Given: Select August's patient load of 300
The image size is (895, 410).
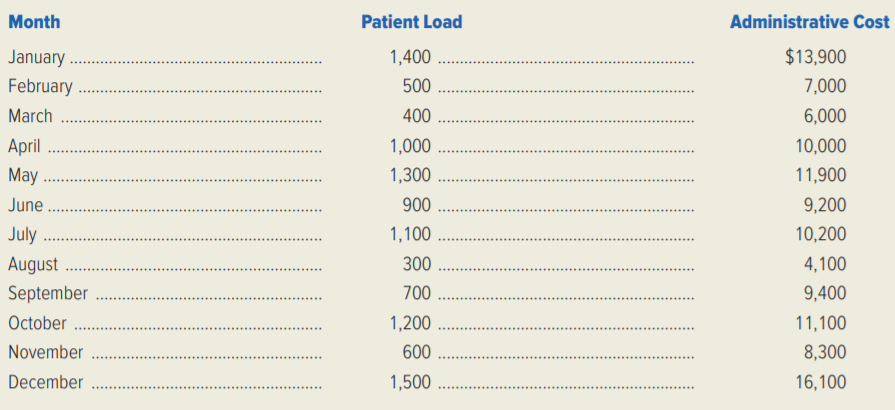Looking at the screenshot, I should point(417,264).
